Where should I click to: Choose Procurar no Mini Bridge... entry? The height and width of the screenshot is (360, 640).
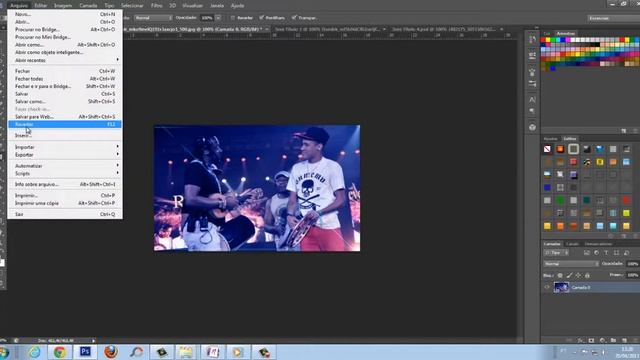65,37
